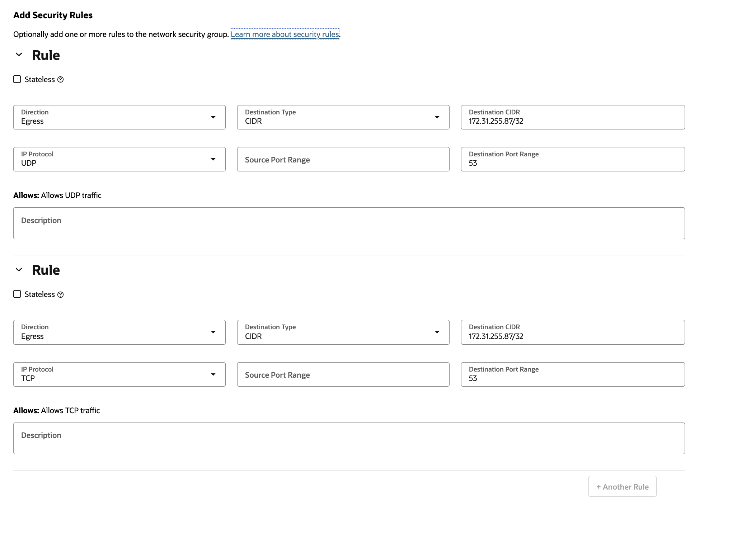Open the second rule's Direction dropdown

[119, 332]
